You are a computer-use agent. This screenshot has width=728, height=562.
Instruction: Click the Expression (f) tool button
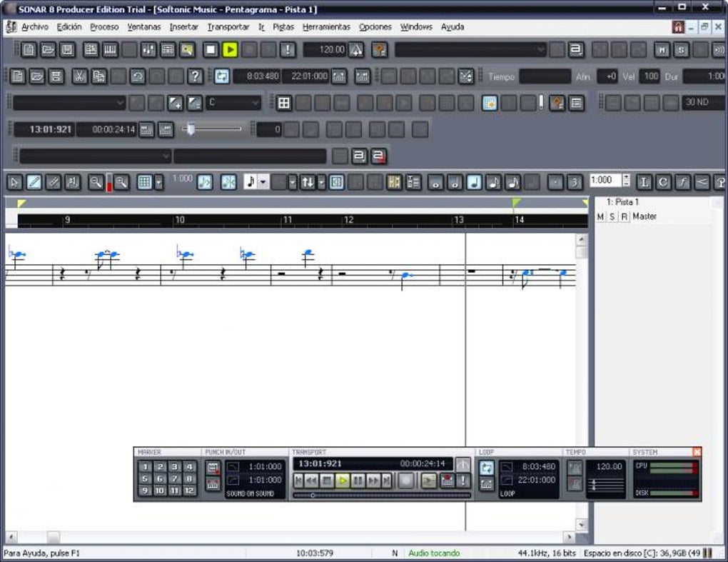(x=682, y=182)
